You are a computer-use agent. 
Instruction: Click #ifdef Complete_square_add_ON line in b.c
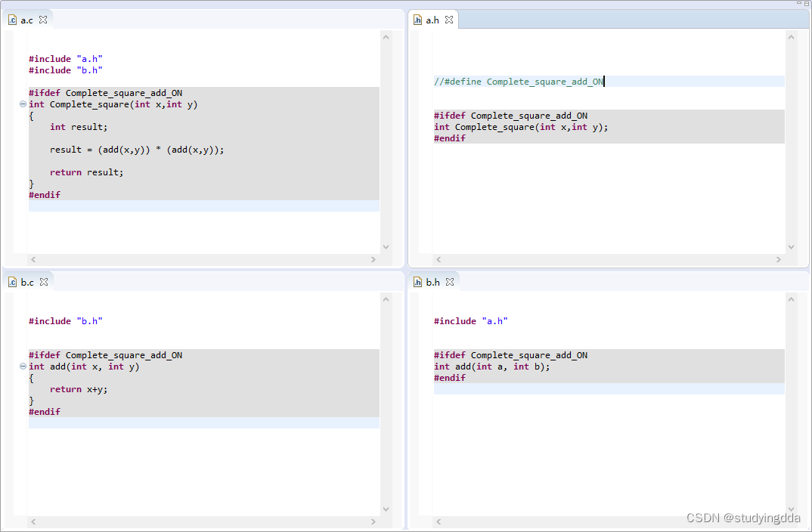coord(106,355)
